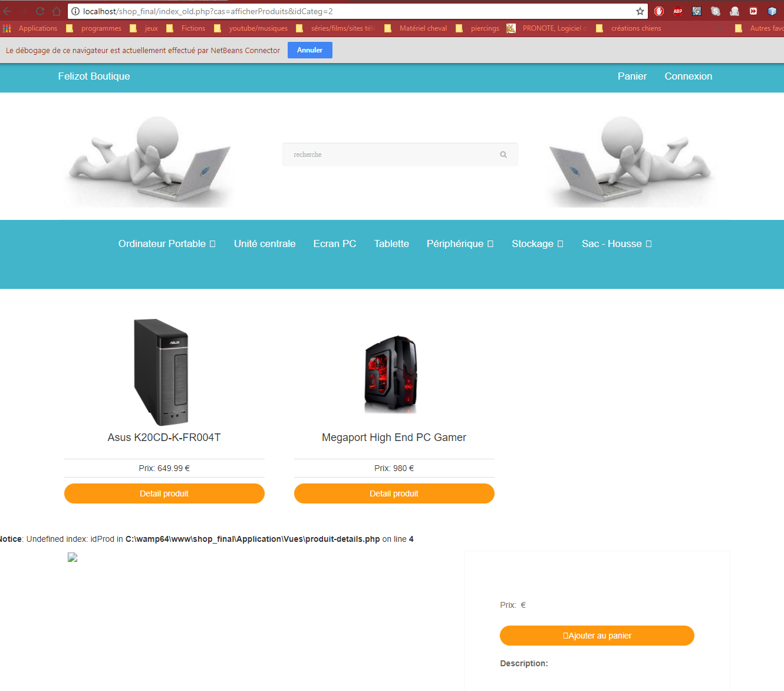Viewport: 784px width, 691px height.
Task: Expand the Stockage dropdown menu
Action: click(538, 244)
